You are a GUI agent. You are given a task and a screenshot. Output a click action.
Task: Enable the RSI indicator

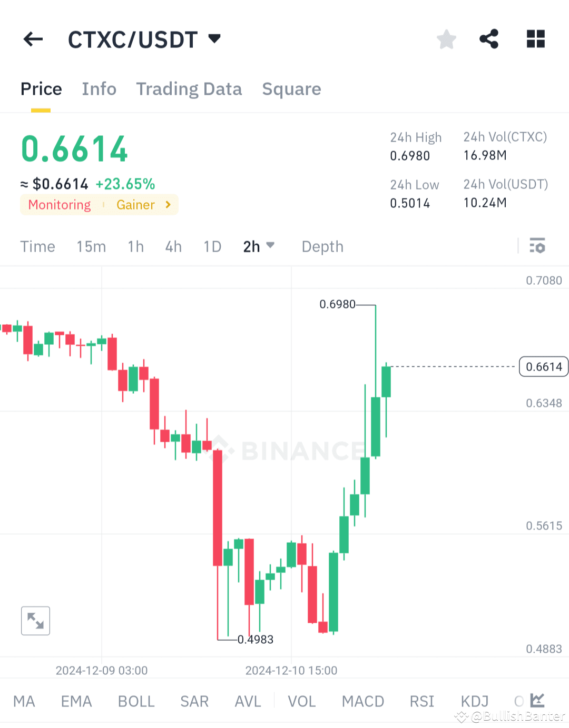click(x=421, y=701)
